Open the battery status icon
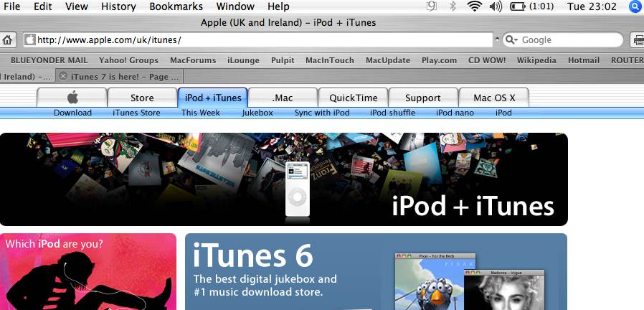Image resolution: width=644 pixels, height=310 pixels. (518, 6)
